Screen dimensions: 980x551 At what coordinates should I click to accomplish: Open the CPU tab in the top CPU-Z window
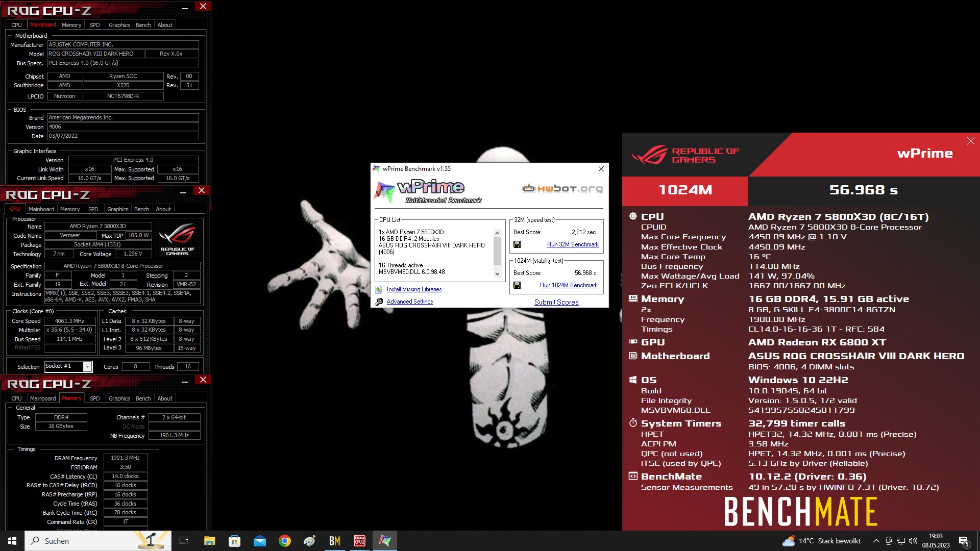[x=16, y=25]
